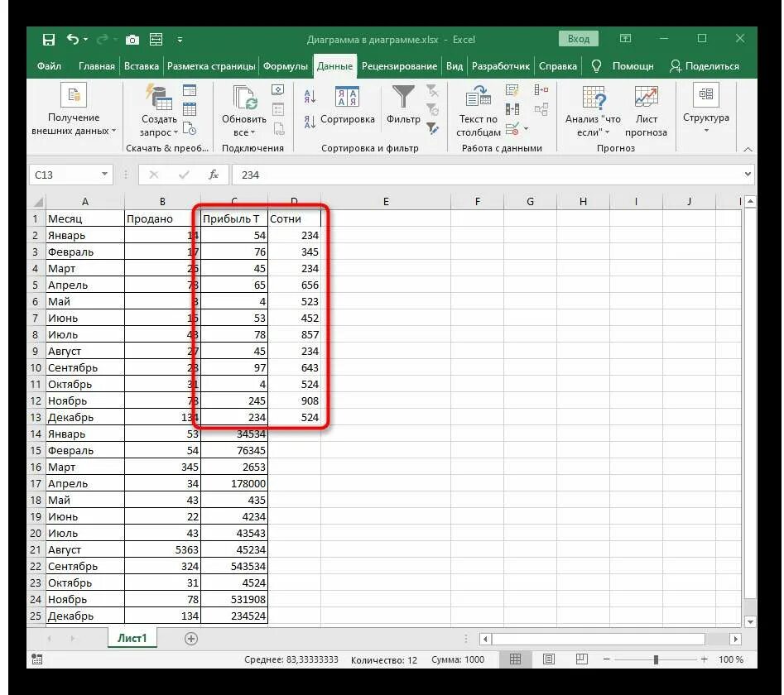
Task: Switch to the Вид tab
Action: pos(454,66)
